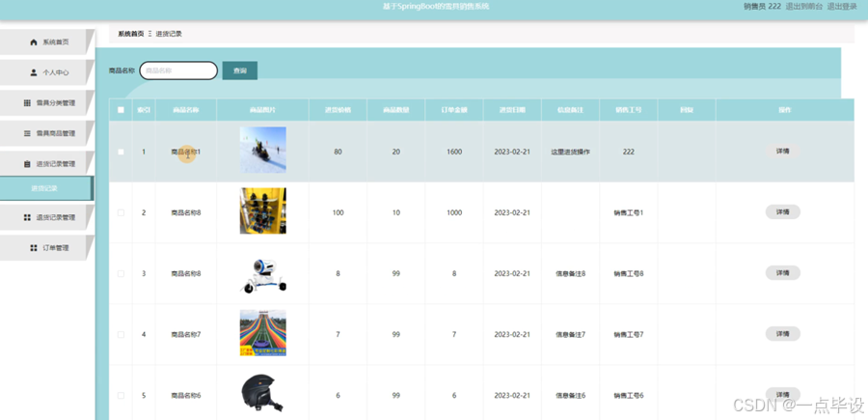Click the 销售员 222 user label
The height and width of the screenshot is (420, 868).
click(x=762, y=7)
